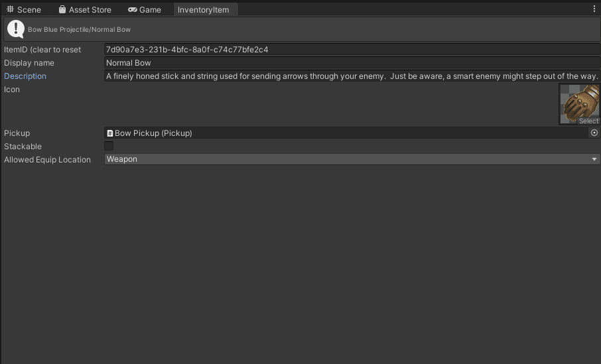601x364 pixels.
Task: Click the ItemID text field
Action: (x=352, y=50)
